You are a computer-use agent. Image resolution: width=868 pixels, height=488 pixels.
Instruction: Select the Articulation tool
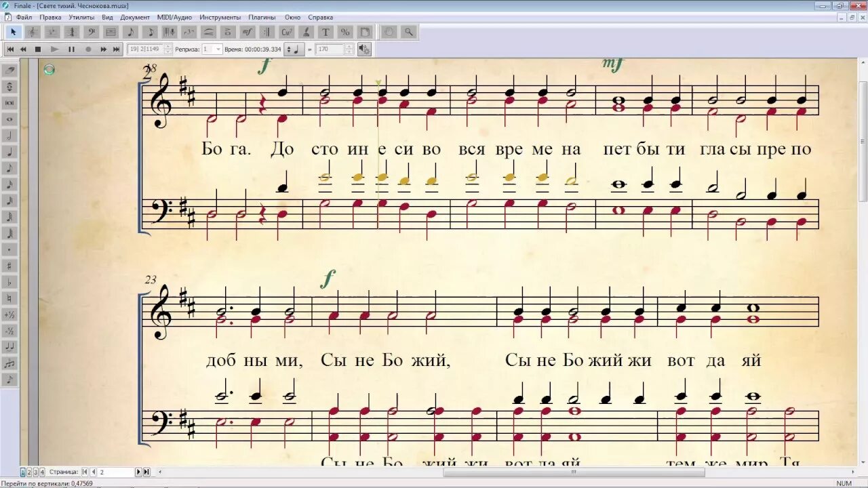[x=228, y=32]
